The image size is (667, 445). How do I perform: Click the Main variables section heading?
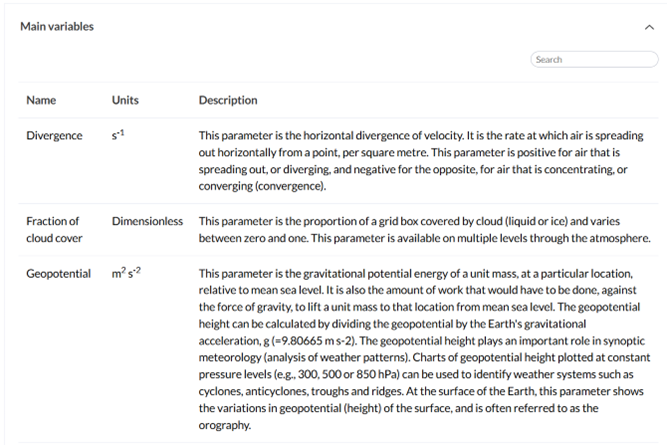tap(57, 27)
